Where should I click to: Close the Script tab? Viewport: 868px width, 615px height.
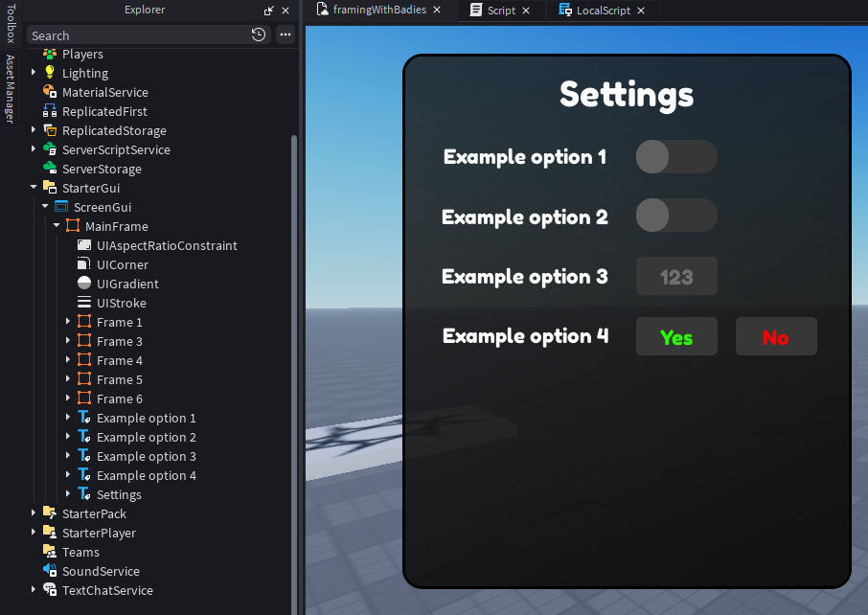(526, 11)
